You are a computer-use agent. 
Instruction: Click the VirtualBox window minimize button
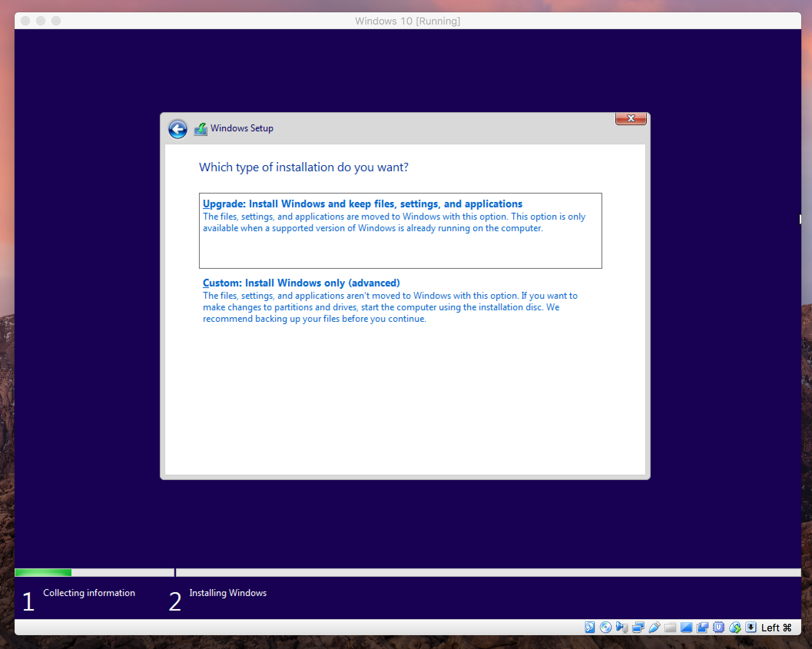[x=41, y=21]
